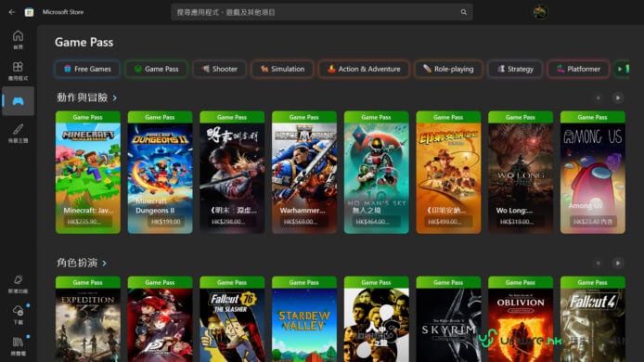Show previous games in 動作與冒險 row
644x362 pixels.
pyautogui.click(x=598, y=97)
